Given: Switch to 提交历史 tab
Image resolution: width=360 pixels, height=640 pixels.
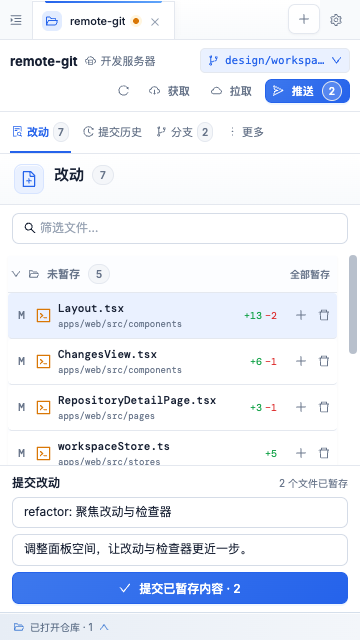Looking at the screenshot, I should click(112, 132).
